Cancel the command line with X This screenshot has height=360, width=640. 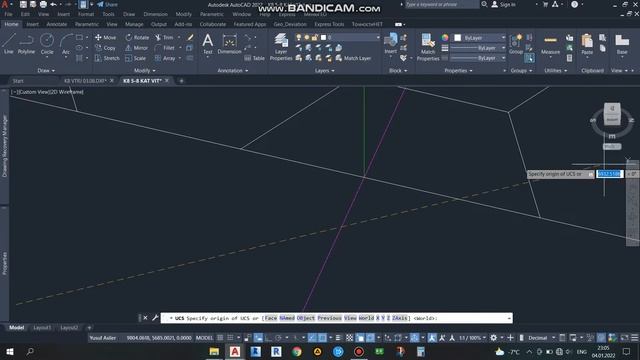click(x=145, y=318)
